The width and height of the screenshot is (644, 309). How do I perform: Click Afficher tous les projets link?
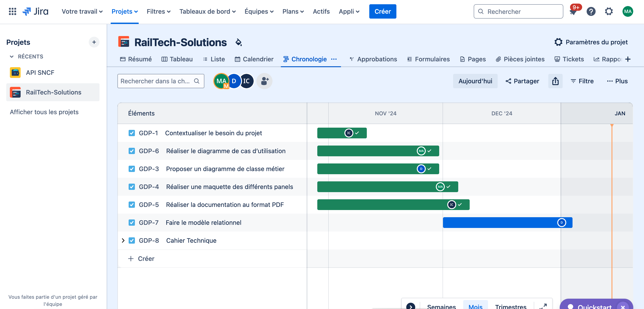coord(44,112)
